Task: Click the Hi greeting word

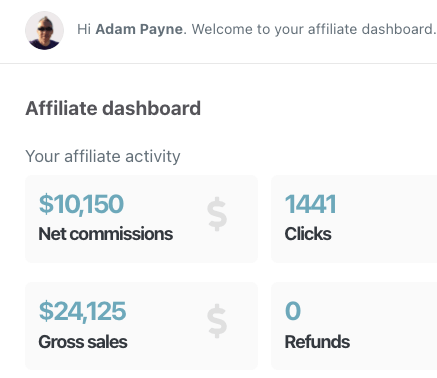Action: (x=84, y=29)
